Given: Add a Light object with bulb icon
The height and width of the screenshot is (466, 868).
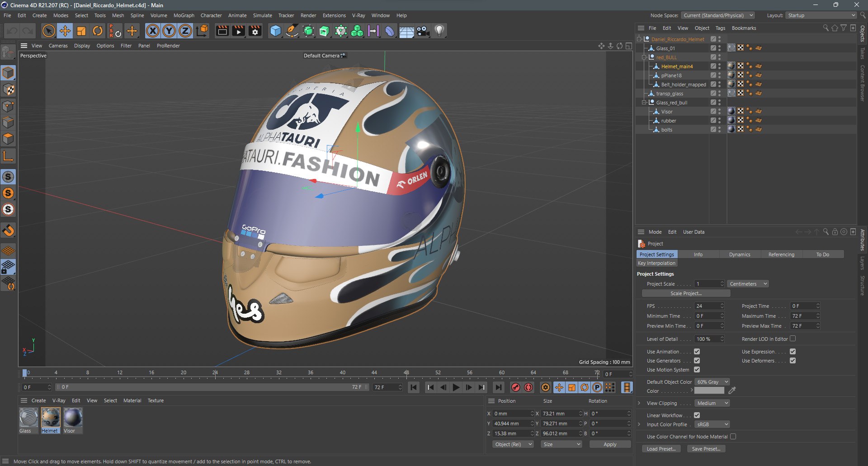Looking at the screenshot, I should (x=439, y=31).
